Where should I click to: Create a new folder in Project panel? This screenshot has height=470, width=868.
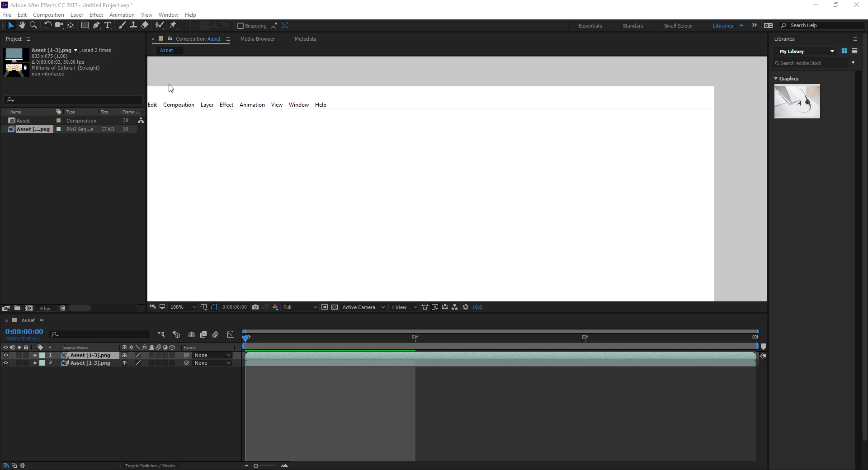coord(17,308)
